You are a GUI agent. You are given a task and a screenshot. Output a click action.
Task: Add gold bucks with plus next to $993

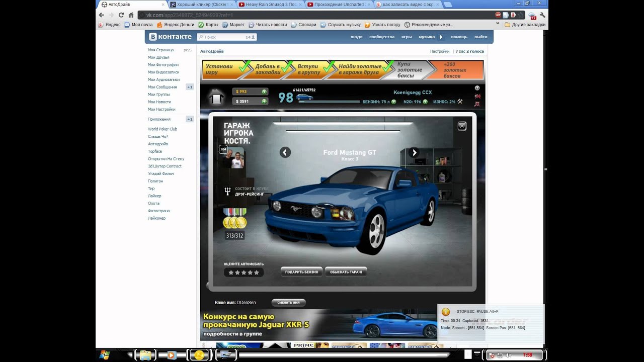pyautogui.click(x=264, y=92)
